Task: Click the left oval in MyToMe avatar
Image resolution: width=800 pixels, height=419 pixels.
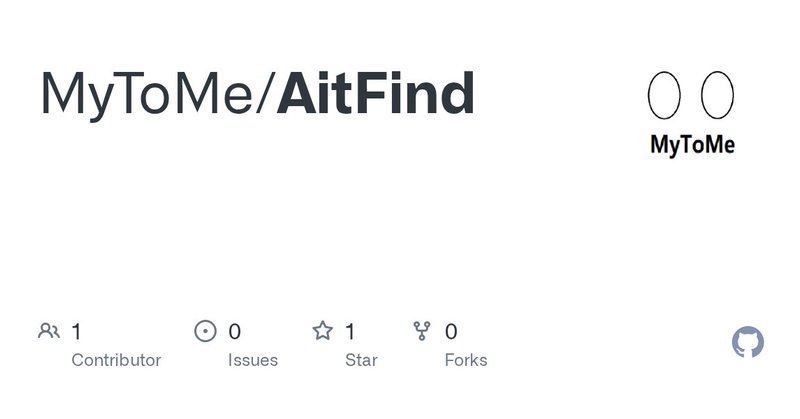Action: tap(664, 97)
